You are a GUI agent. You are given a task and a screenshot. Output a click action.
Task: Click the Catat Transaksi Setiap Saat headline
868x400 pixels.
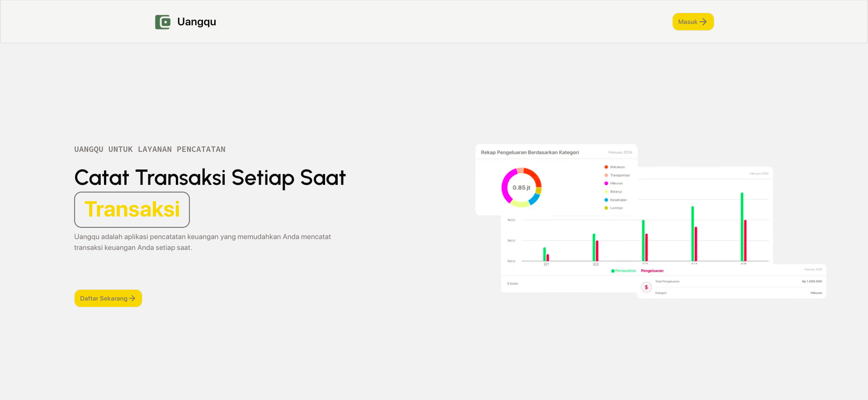pyautogui.click(x=210, y=177)
